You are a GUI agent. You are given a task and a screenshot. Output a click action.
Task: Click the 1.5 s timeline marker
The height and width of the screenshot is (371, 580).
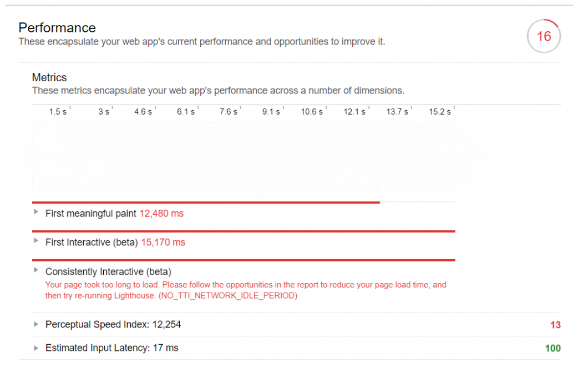click(58, 112)
